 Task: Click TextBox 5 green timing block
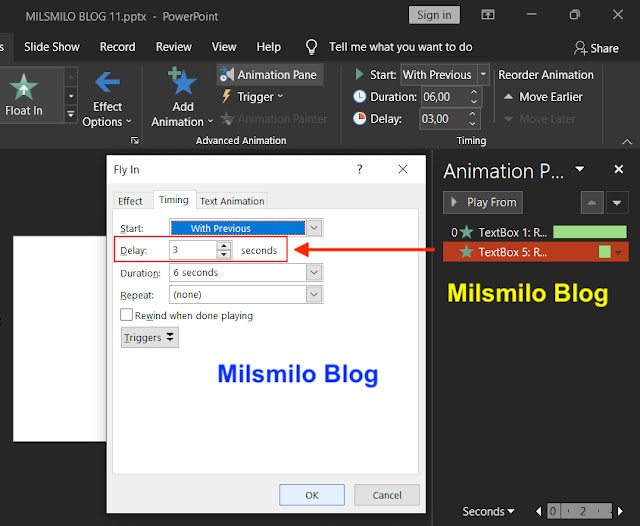tap(604, 252)
